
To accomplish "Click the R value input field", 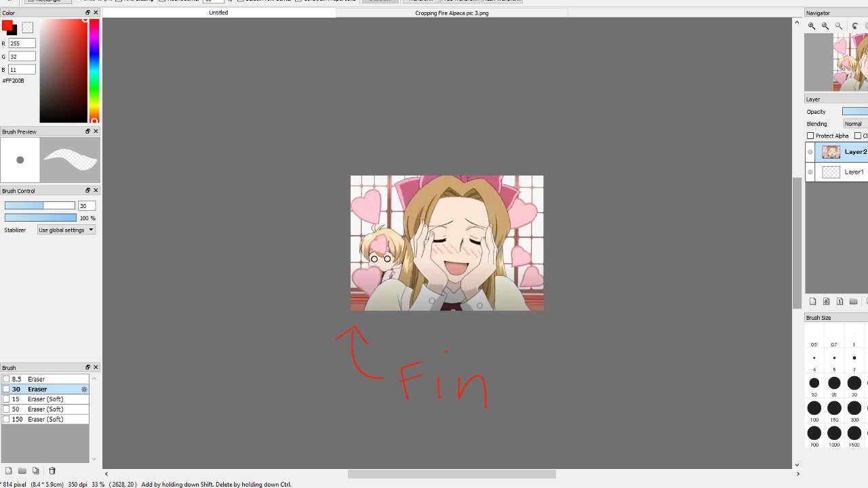I will pos(22,43).
